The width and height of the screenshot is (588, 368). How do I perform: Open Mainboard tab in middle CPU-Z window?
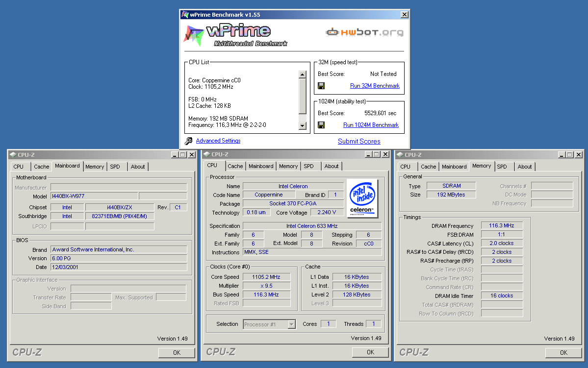click(x=261, y=167)
